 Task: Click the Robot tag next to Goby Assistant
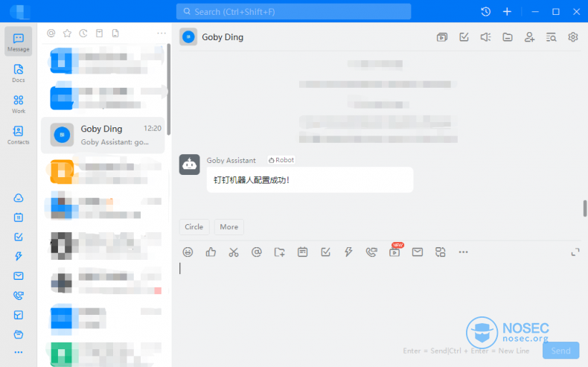click(x=281, y=160)
